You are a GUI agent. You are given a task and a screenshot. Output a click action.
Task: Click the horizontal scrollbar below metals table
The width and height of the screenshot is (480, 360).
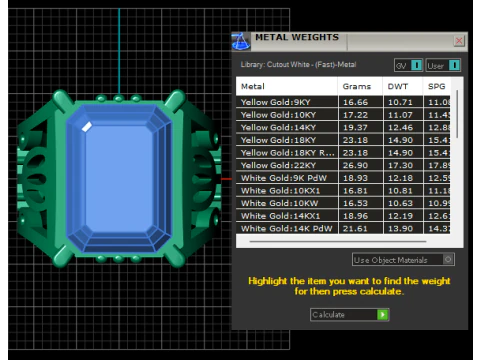click(x=338, y=241)
